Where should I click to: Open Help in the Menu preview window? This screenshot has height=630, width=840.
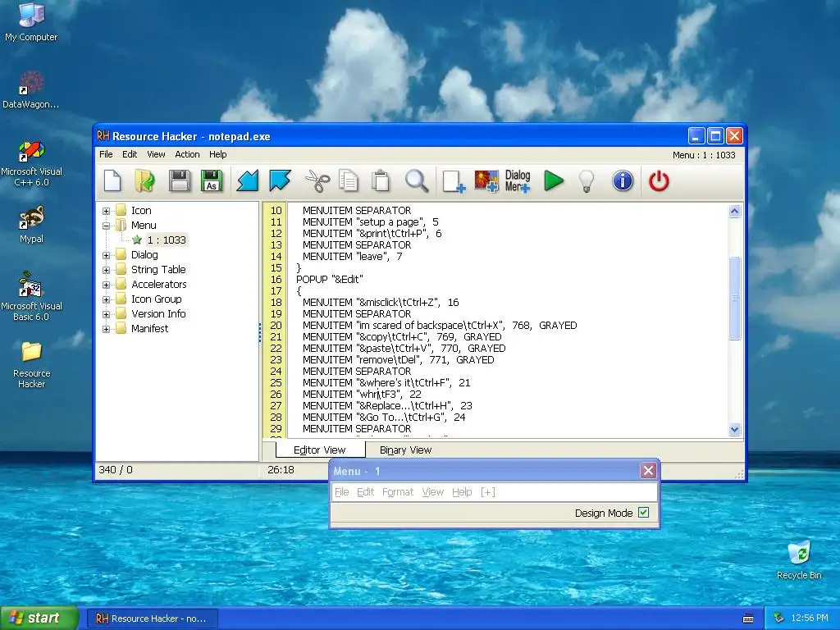coord(462,492)
